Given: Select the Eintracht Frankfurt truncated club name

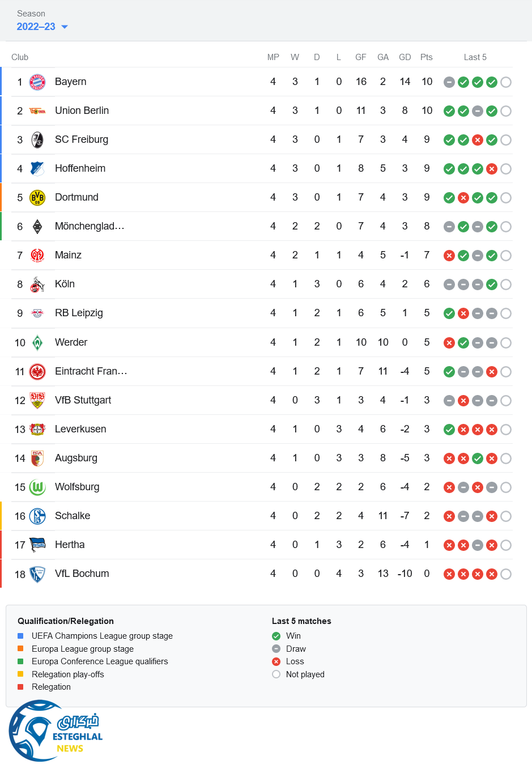Looking at the screenshot, I should pyautogui.click(x=91, y=371).
